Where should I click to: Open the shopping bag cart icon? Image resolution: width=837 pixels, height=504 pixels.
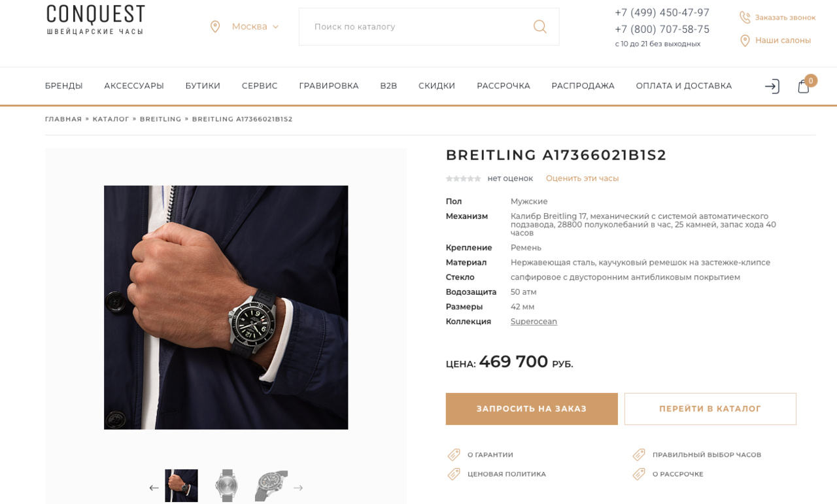[x=804, y=86]
